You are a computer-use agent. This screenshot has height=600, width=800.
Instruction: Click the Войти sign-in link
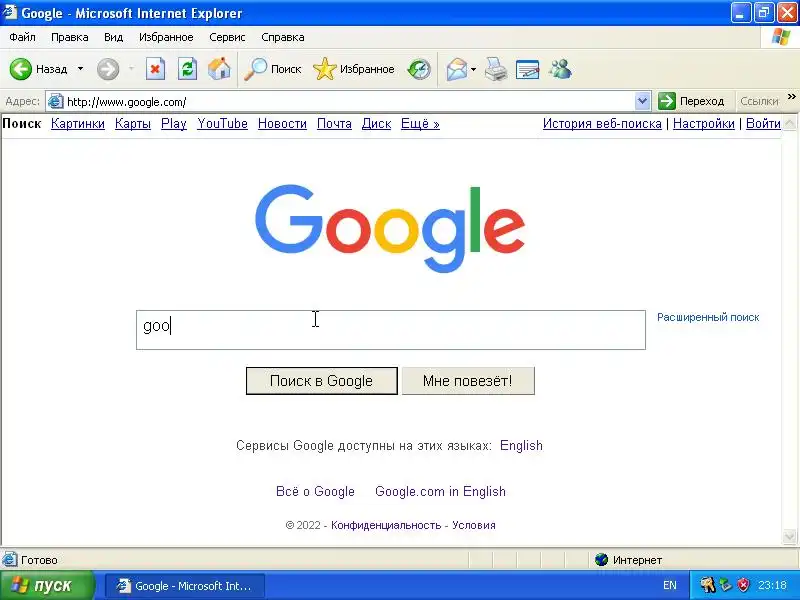(763, 123)
